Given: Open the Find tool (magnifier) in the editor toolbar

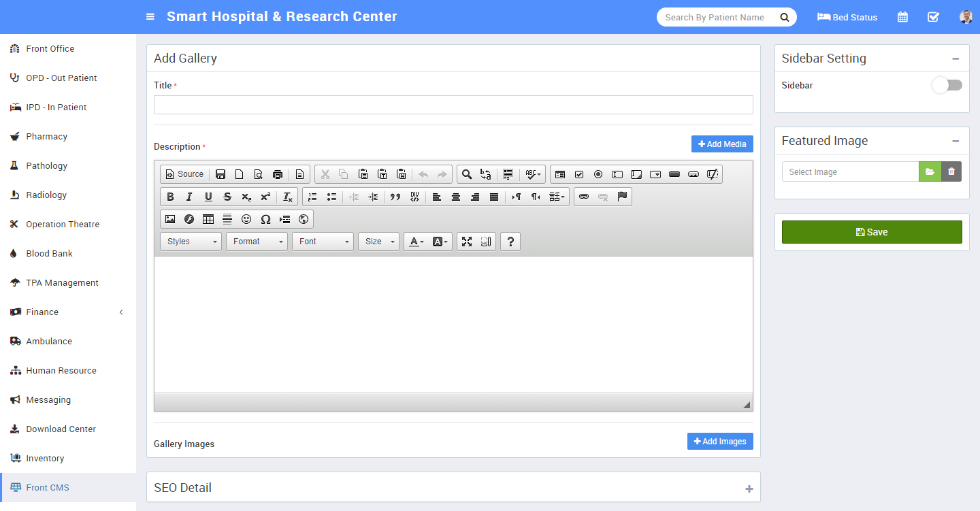Looking at the screenshot, I should 467,174.
